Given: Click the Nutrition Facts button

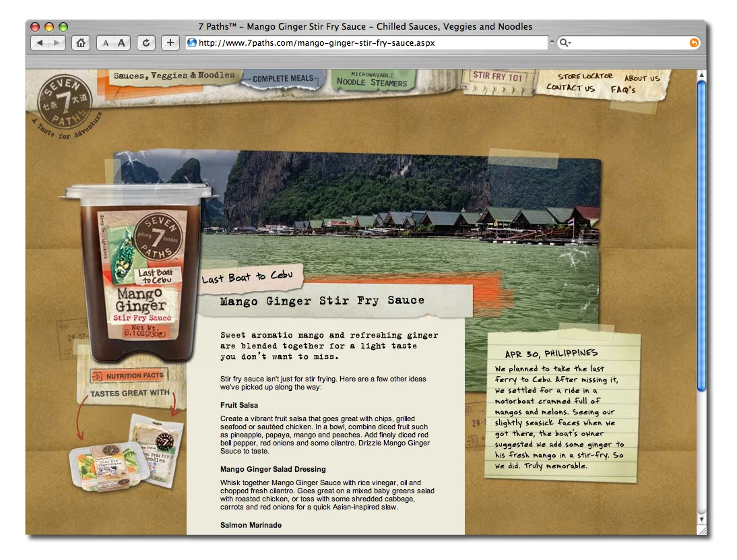Looking at the screenshot, I should (129, 375).
